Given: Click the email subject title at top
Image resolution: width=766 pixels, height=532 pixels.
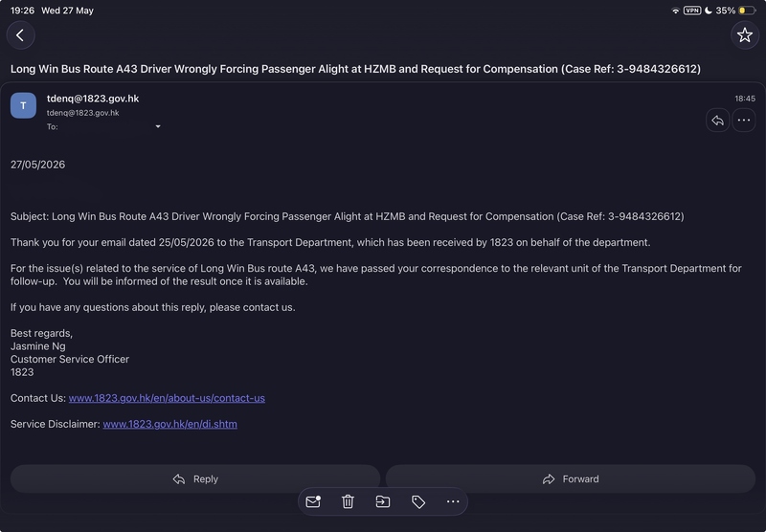Looking at the screenshot, I should pyautogui.click(x=355, y=69).
